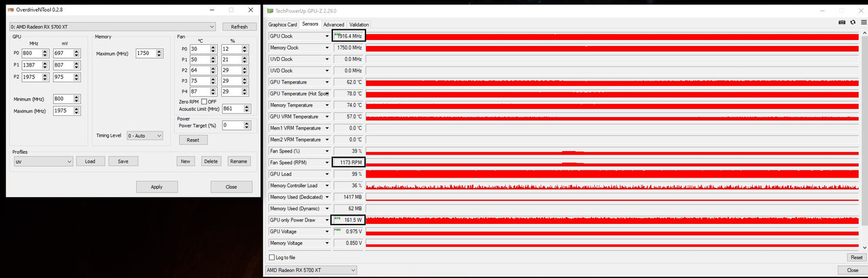Viewport: 868px width, 278px height.
Task: Switch to the Graphics Card tab
Action: pyautogui.click(x=283, y=24)
